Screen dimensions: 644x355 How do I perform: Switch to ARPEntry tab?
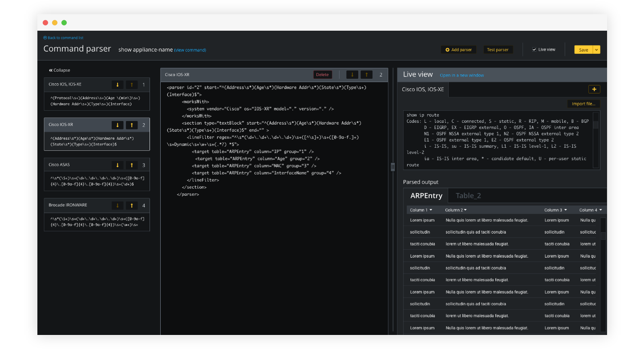click(426, 196)
